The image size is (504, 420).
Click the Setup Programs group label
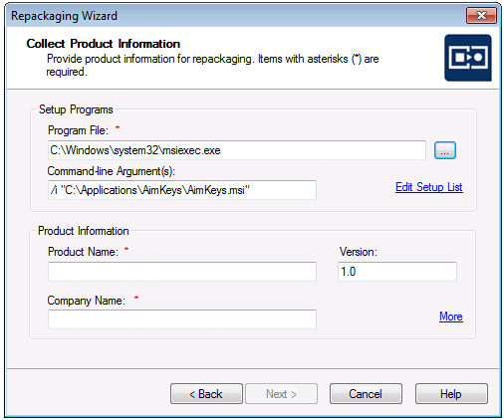pos(76,109)
